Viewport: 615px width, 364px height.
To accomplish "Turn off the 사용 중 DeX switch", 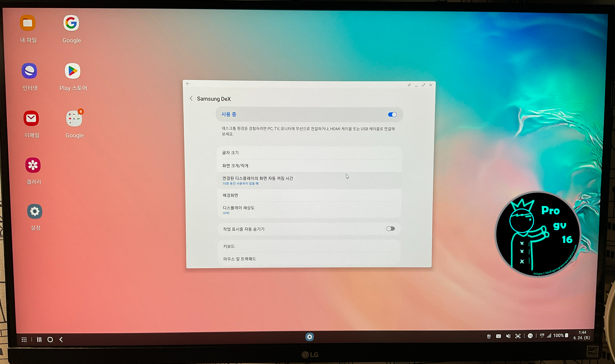I will tap(392, 115).
